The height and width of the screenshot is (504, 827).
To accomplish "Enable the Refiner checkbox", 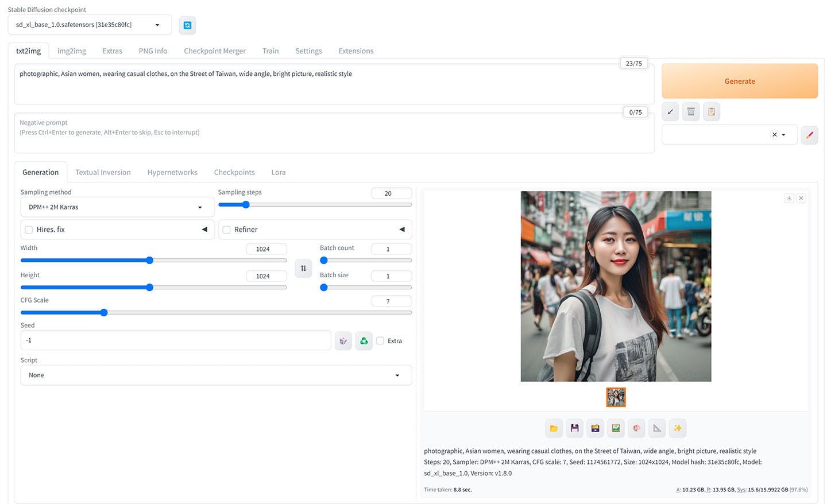I will 227,230.
